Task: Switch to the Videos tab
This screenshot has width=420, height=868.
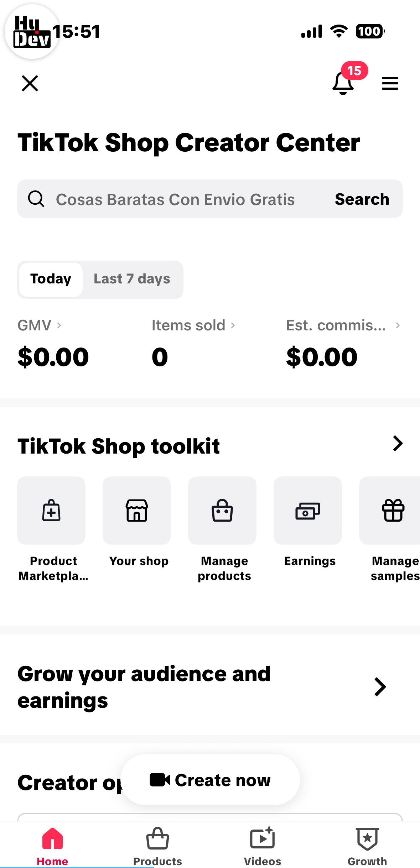Action: click(x=263, y=846)
